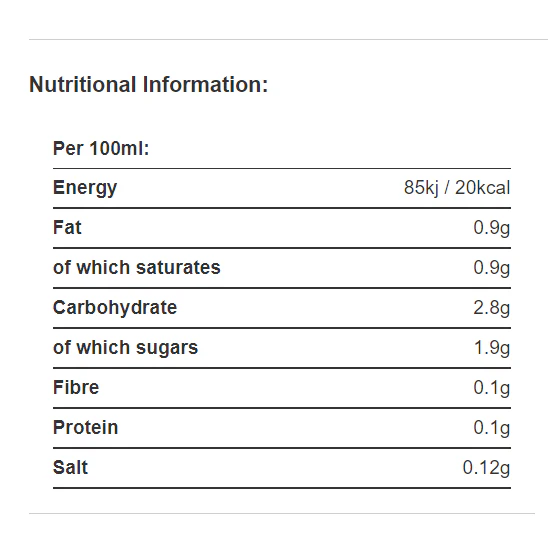The height and width of the screenshot is (560, 560).
Task: Click the 100ml text in table header
Action: tap(117, 148)
